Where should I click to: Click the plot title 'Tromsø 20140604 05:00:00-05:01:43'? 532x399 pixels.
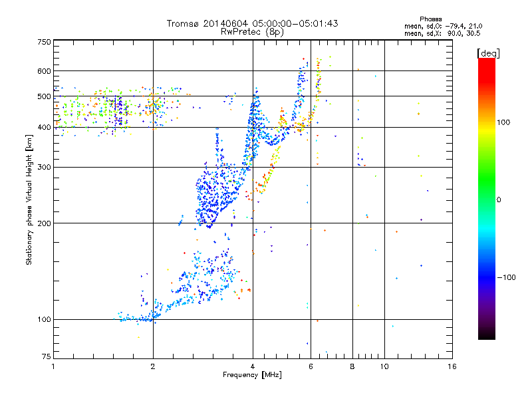252,23
